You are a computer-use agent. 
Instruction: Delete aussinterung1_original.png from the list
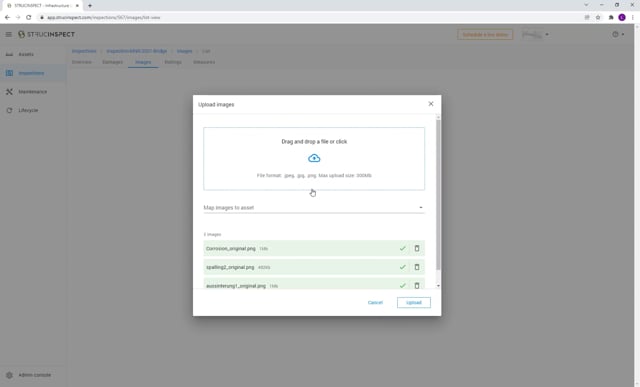tap(417, 286)
